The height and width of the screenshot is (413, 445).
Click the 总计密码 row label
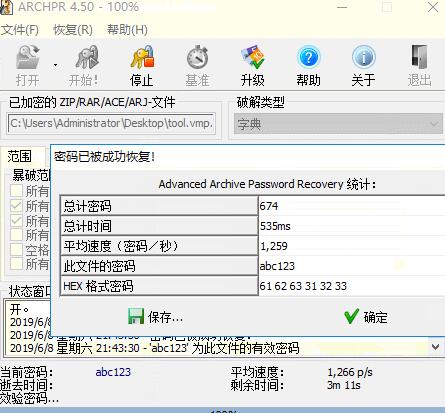(x=159, y=206)
